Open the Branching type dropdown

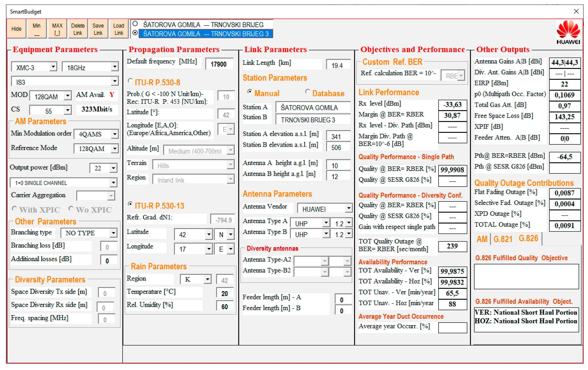113,233
